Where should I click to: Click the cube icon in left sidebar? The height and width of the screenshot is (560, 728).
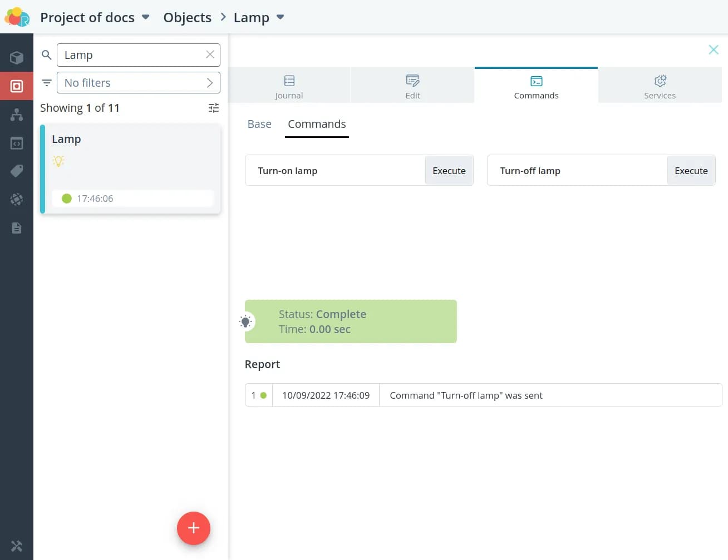[x=17, y=58]
